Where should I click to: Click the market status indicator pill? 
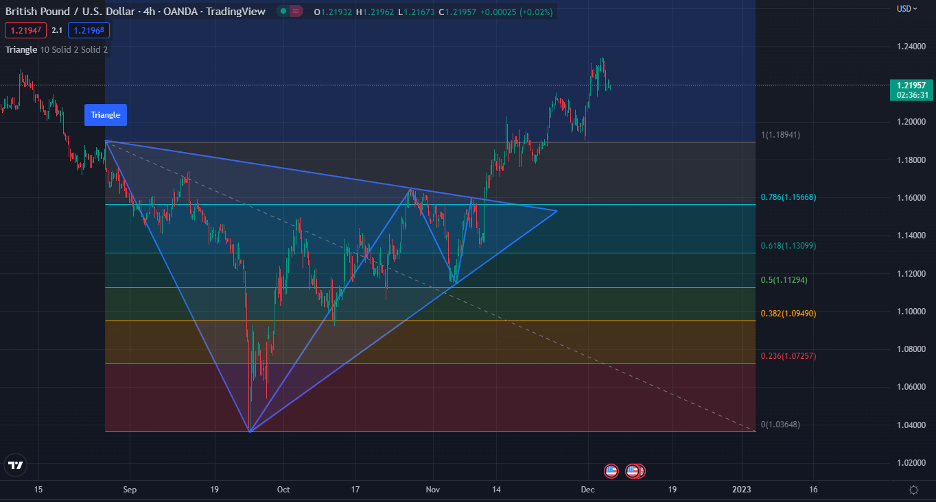[x=291, y=12]
